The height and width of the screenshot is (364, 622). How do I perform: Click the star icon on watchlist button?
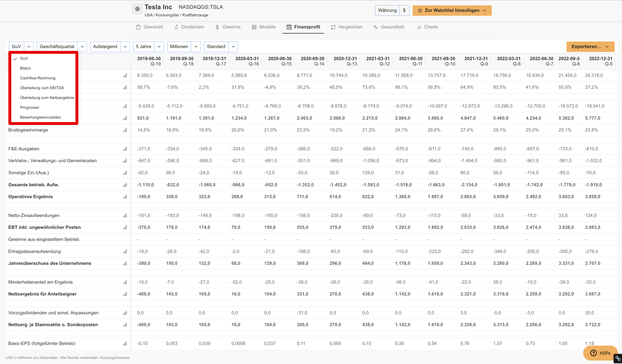[x=420, y=10]
